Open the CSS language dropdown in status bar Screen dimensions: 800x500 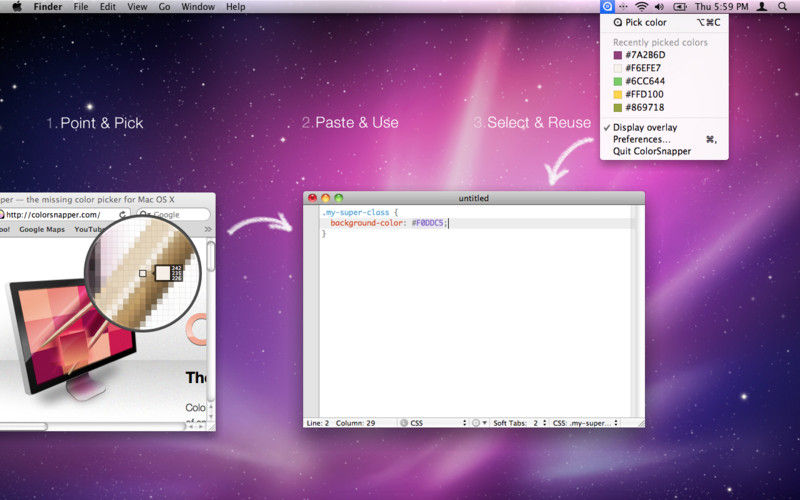click(433, 423)
